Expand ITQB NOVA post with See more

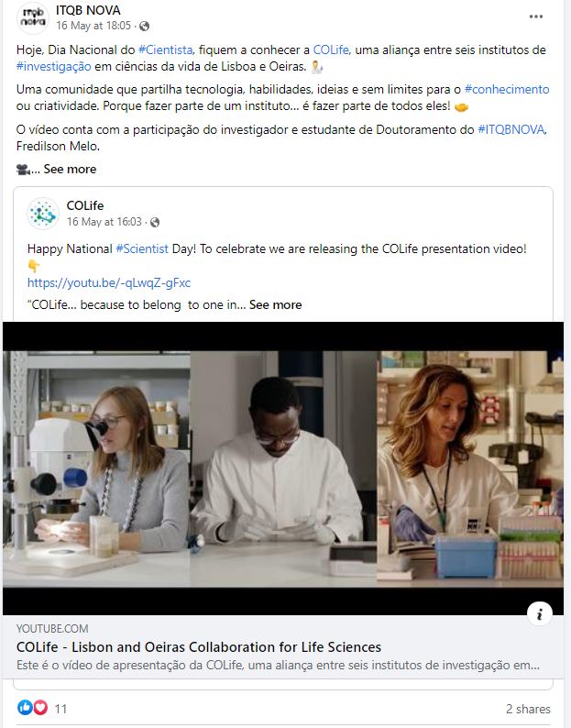tap(70, 169)
